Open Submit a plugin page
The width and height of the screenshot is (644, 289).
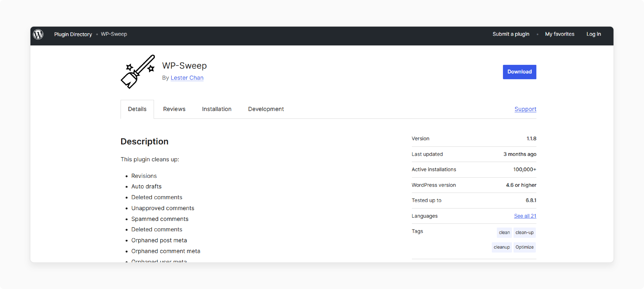(x=511, y=34)
